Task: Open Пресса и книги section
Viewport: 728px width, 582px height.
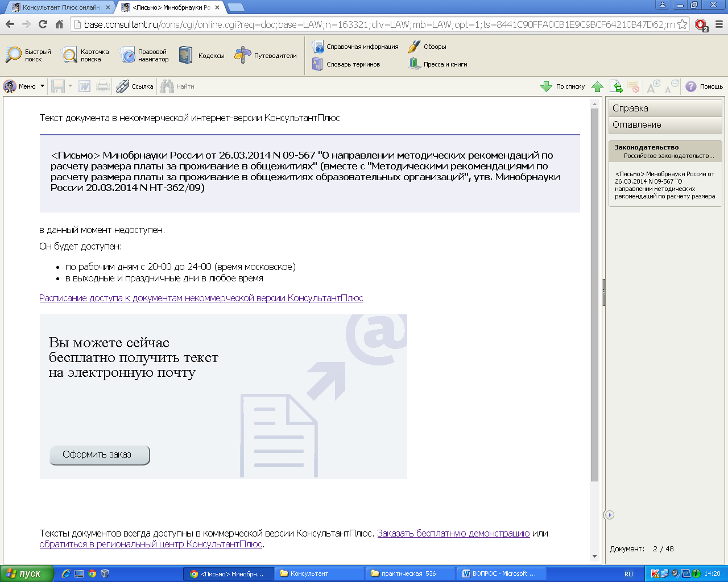Action: pos(438,64)
